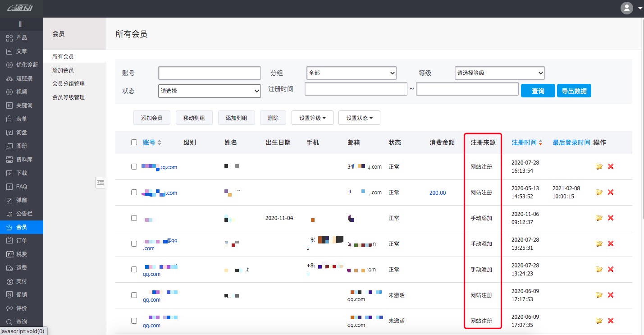Check the first member row checkbox
Image resolution: width=644 pixels, height=335 pixels.
134,166
